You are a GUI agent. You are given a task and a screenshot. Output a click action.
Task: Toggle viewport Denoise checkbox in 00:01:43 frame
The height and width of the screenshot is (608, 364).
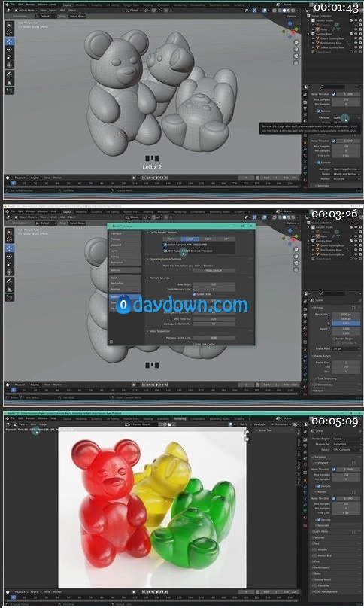pos(319,111)
